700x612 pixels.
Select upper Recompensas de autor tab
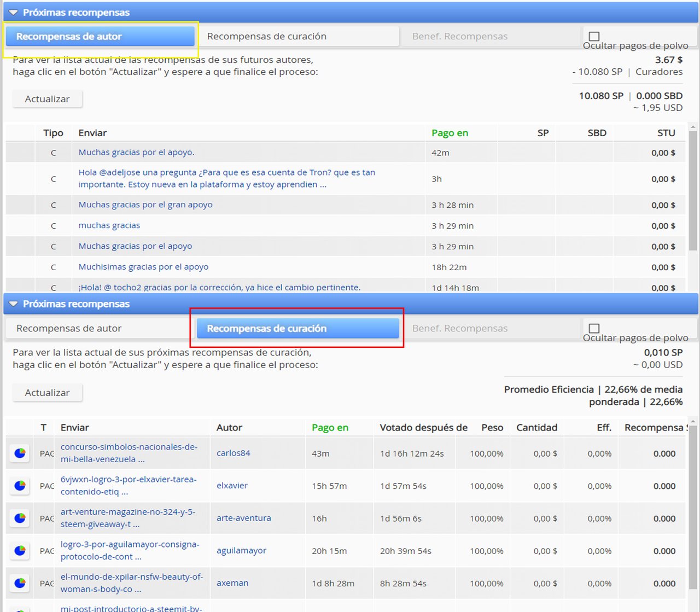(100, 37)
